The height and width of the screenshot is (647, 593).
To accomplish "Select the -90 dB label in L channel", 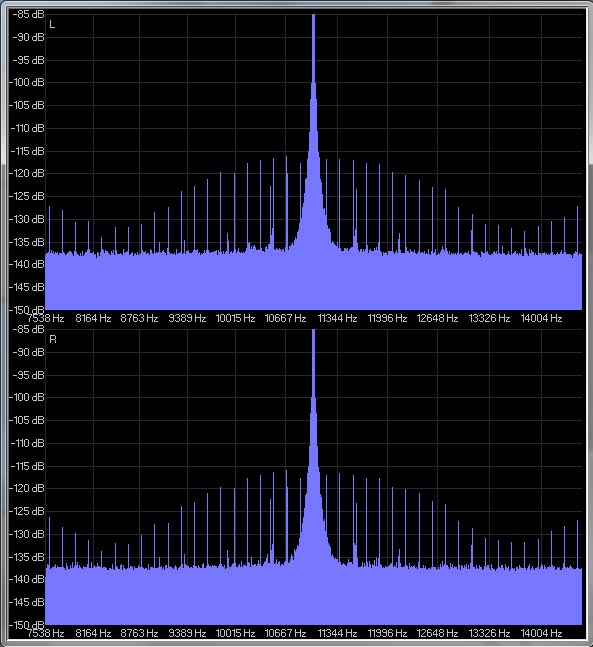I will pos(28,37).
